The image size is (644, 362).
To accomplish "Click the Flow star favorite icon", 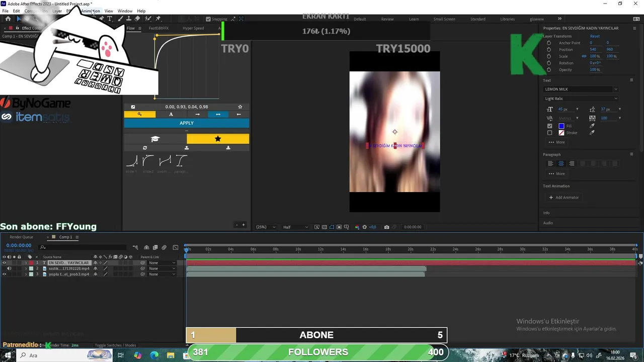I will coord(240,107).
